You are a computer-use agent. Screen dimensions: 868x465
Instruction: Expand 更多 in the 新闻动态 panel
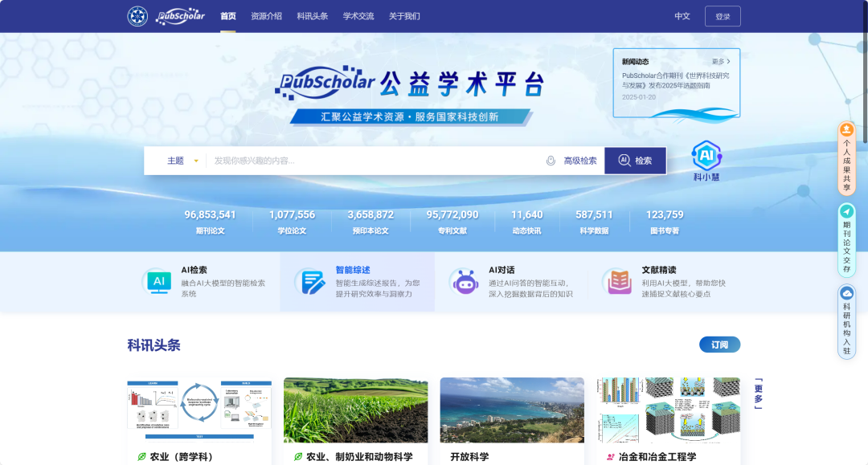tap(720, 62)
